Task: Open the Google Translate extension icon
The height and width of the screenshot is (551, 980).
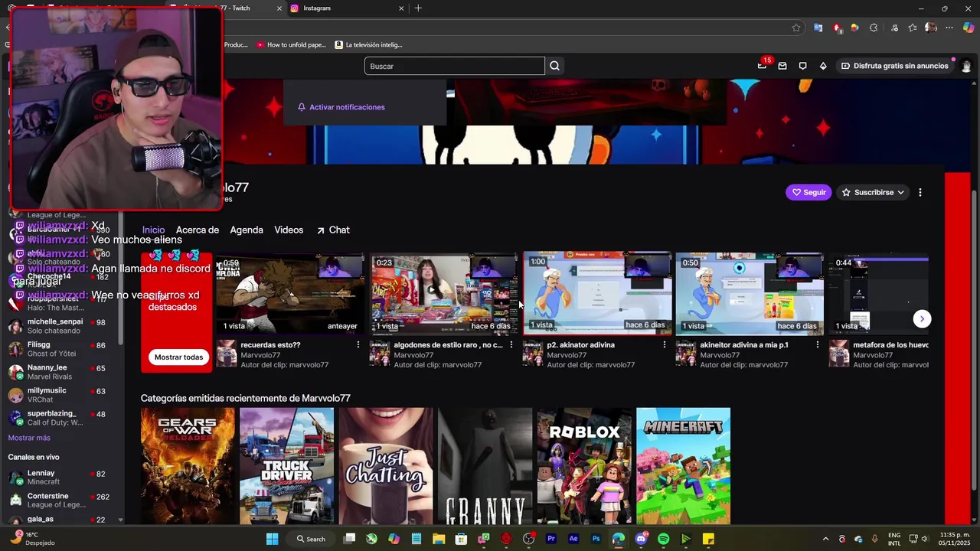Action: point(818,28)
